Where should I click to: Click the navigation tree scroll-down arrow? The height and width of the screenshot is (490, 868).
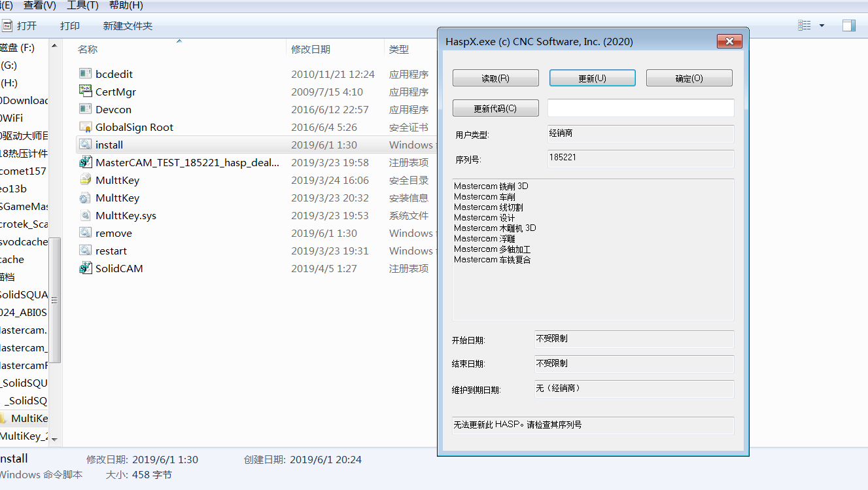55,439
